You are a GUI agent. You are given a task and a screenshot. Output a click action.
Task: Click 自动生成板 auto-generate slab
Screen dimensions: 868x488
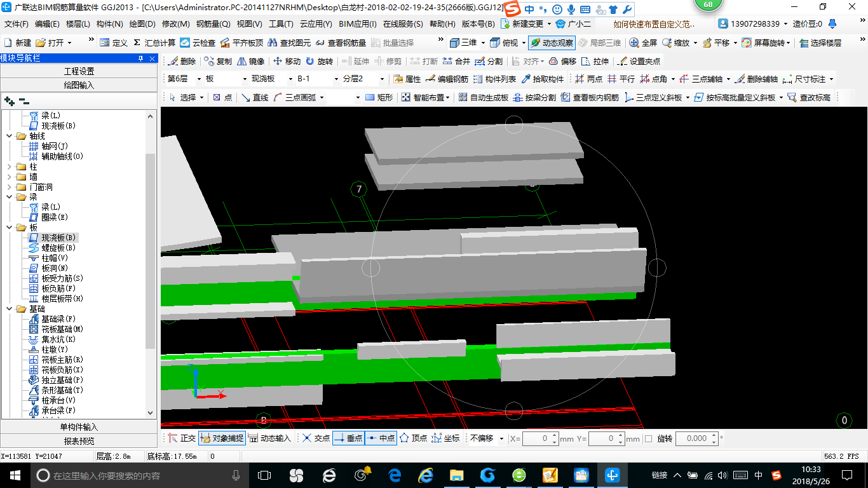[x=483, y=97]
